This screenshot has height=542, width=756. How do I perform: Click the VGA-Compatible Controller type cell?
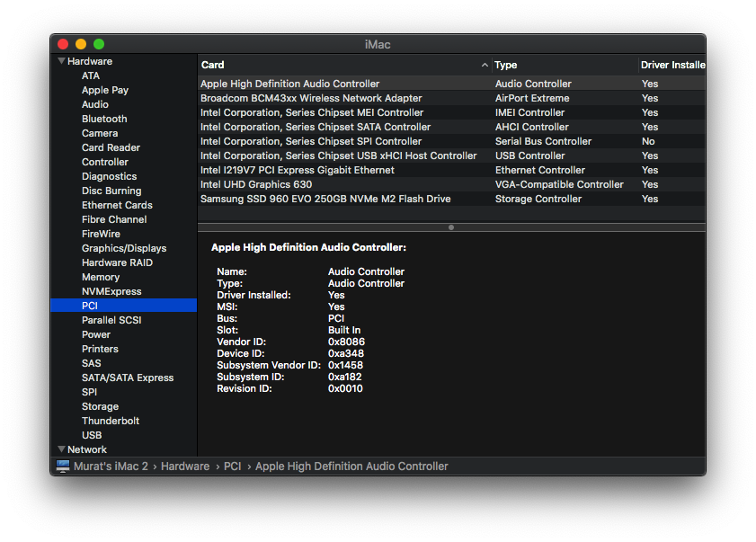[559, 184]
